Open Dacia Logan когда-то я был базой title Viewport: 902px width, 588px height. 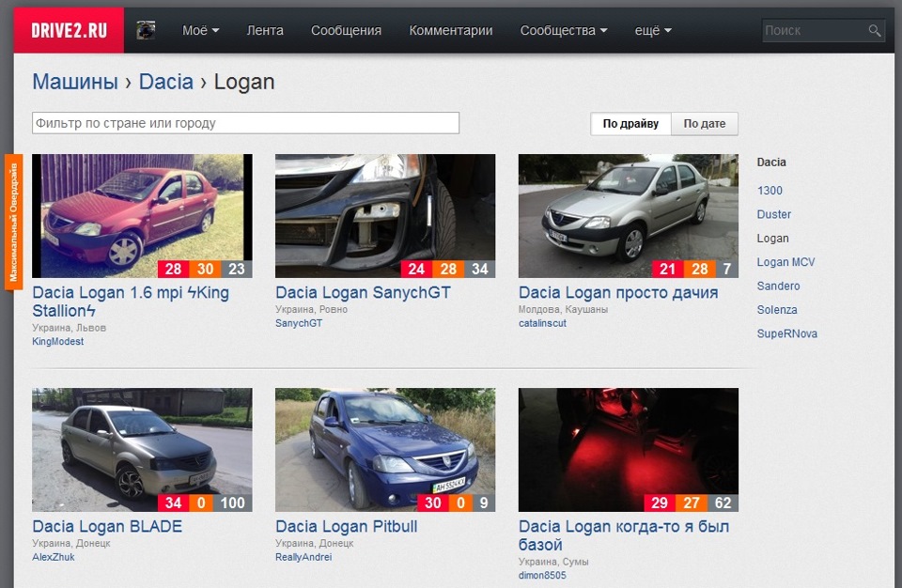(x=624, y=535)
